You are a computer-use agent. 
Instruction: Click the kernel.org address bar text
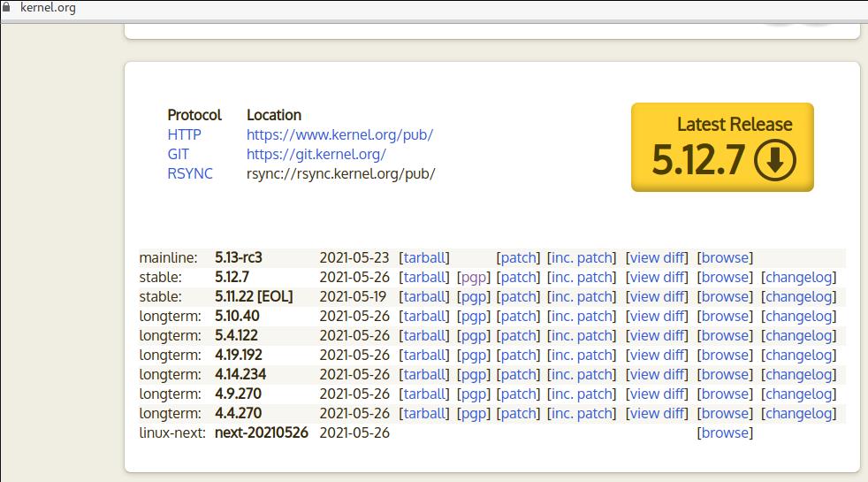pos(48,8)
